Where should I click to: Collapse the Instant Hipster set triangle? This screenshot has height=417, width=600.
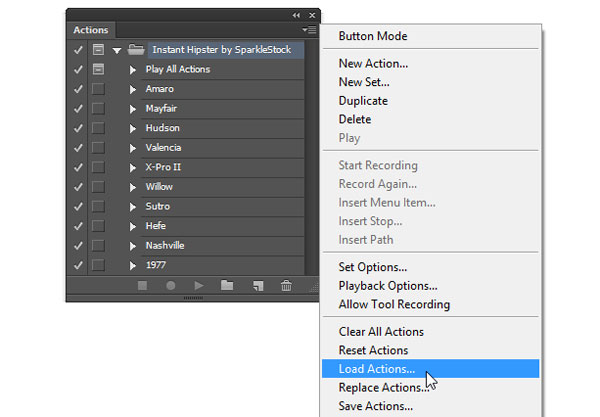point(117,50)
